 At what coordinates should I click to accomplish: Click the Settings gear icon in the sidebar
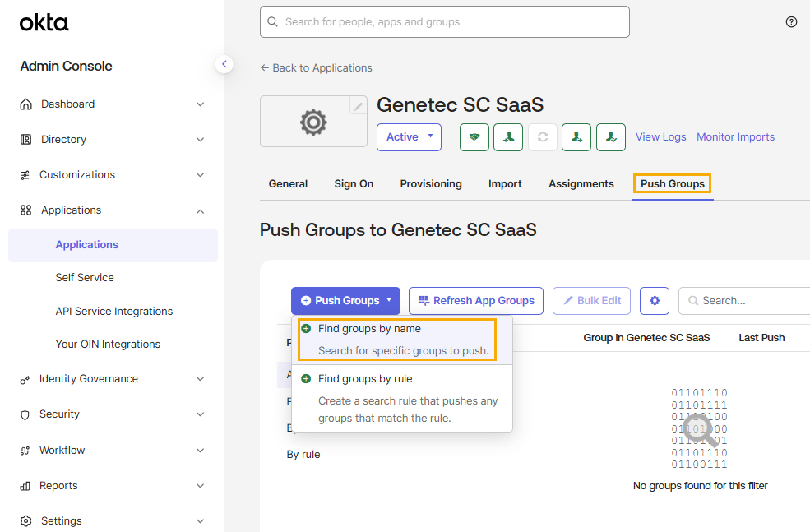pyautogui.click(x=25, y=520)
